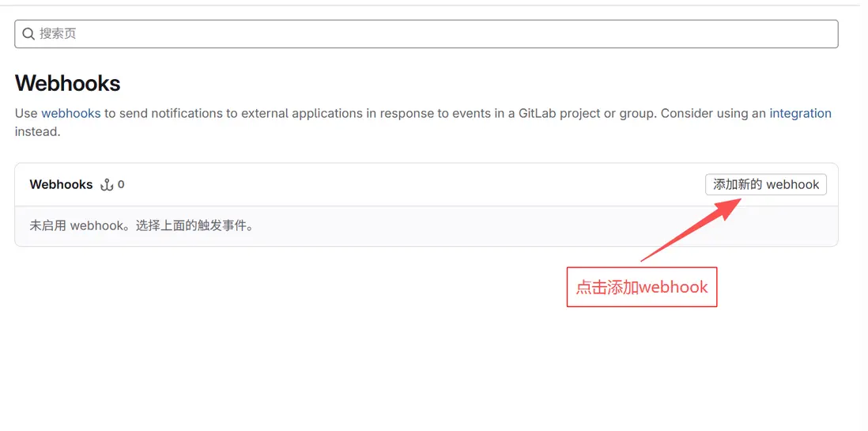The width and height of the screenshot is (868, 431).
Task: Click the magnifier icon in search bar
Action: [28, 34]
